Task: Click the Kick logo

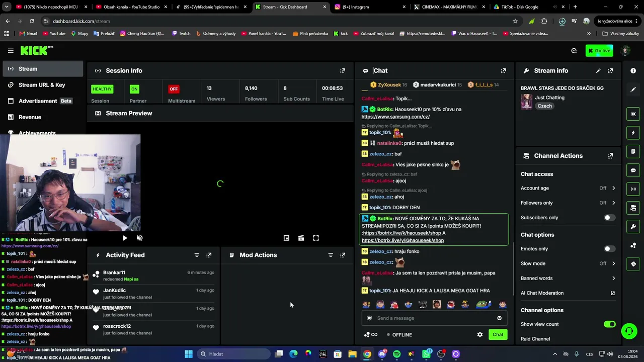Action: pos(36,50)
